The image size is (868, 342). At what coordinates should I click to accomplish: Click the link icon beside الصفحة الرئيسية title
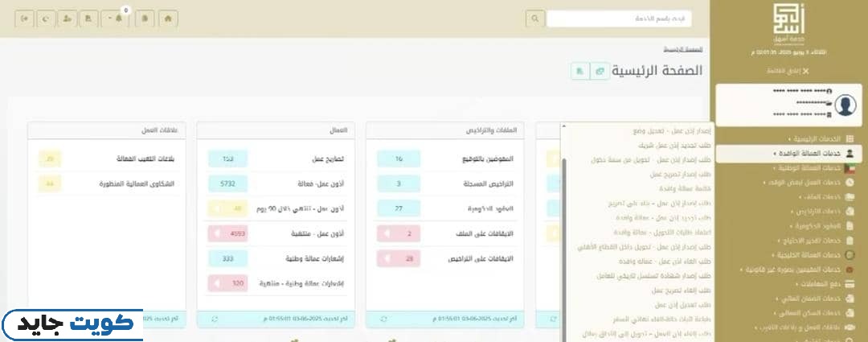(599, 71)
